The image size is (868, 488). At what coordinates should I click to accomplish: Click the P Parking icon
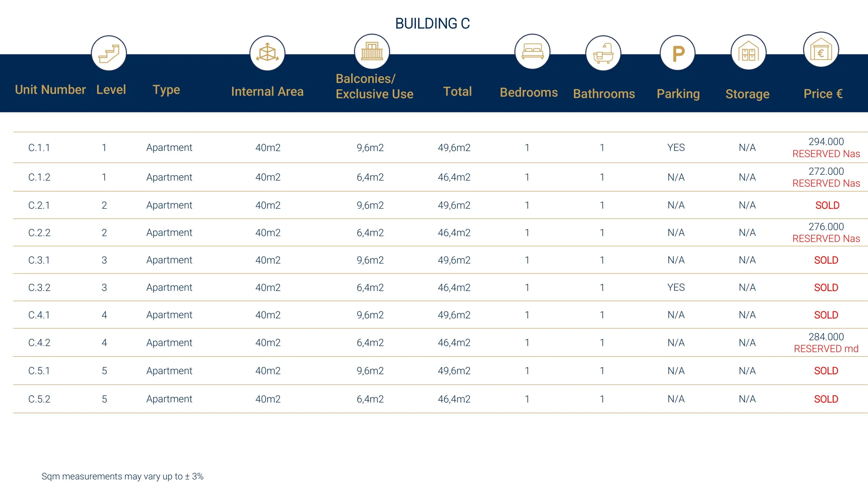677,53
